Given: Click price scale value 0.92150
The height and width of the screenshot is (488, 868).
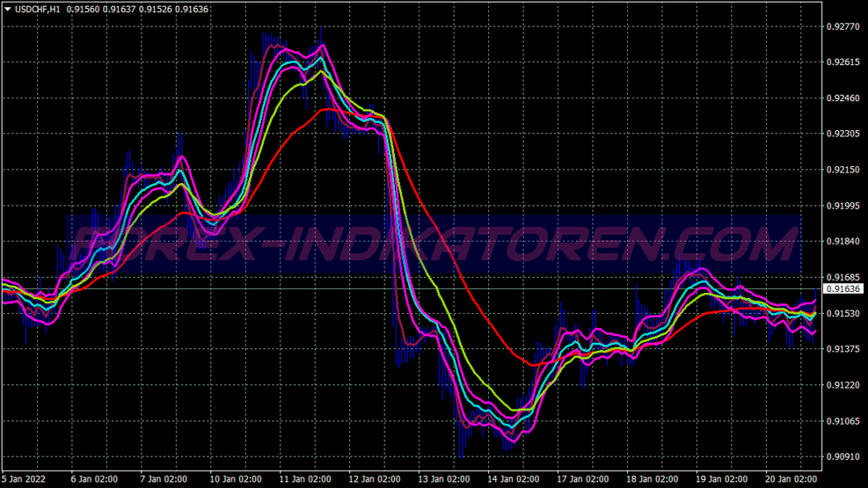Looking at the screenshot, I should [843, 170].
